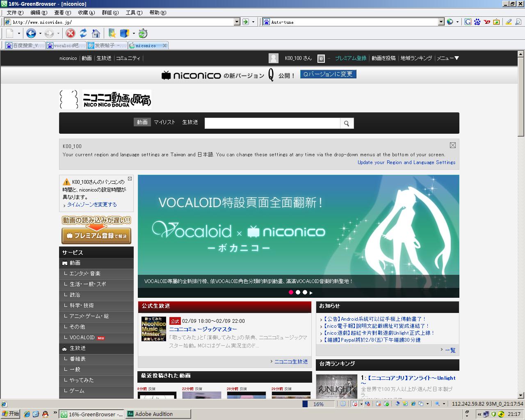Click the Google search engine icon
525x420 pixels.
468,22
